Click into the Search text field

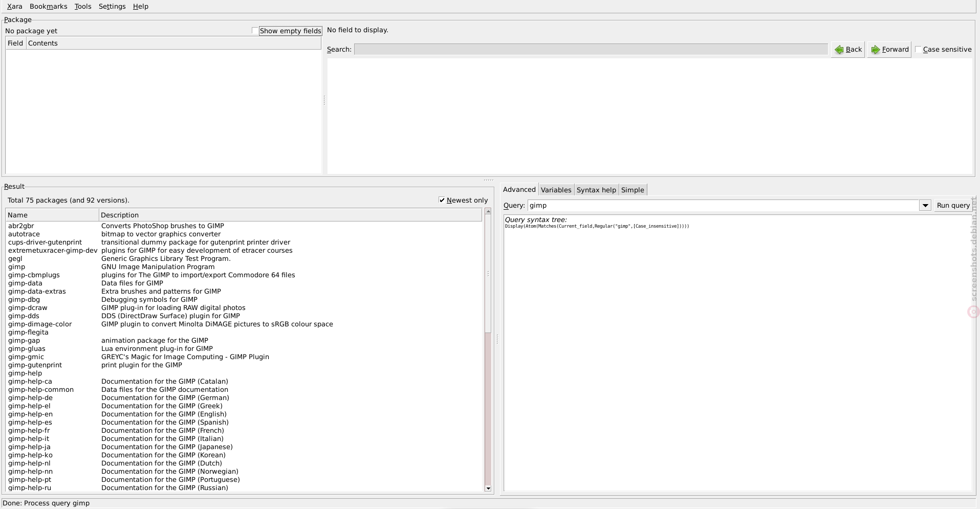(x=591, y=50)
